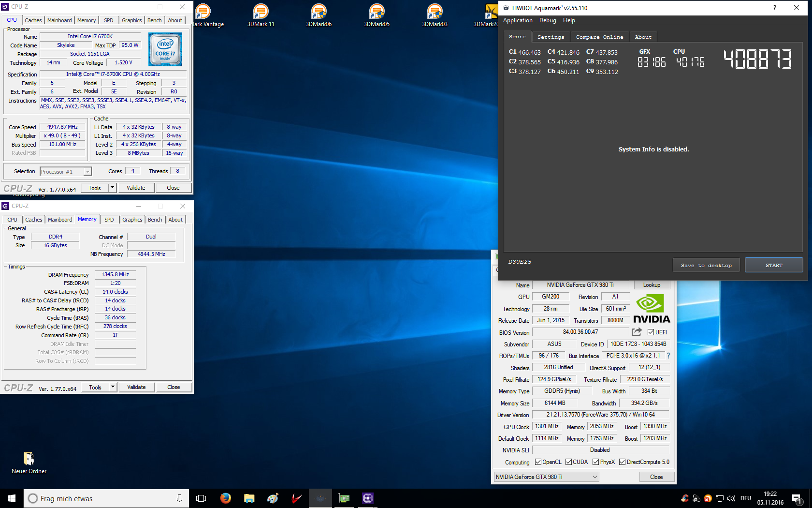Click Tools button in the CPU-Z CPU window
This screenshot has width=812, height=508.
[x=95, y=188]
